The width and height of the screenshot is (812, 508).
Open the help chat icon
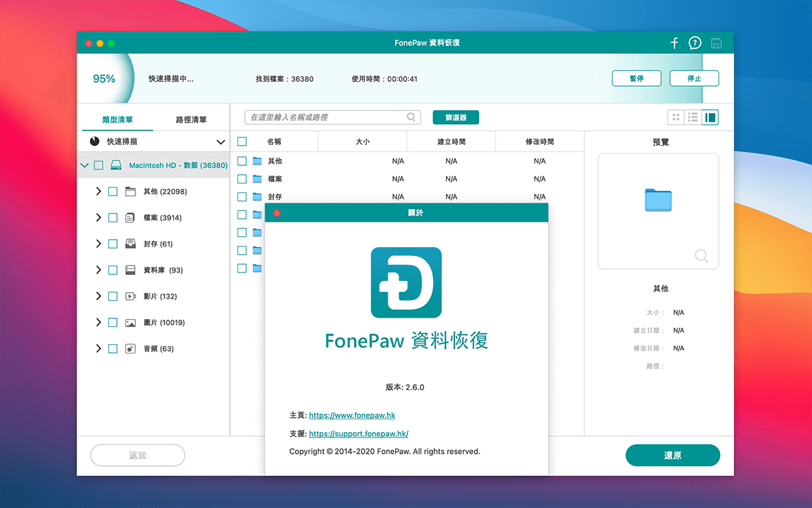coord(695,43)
